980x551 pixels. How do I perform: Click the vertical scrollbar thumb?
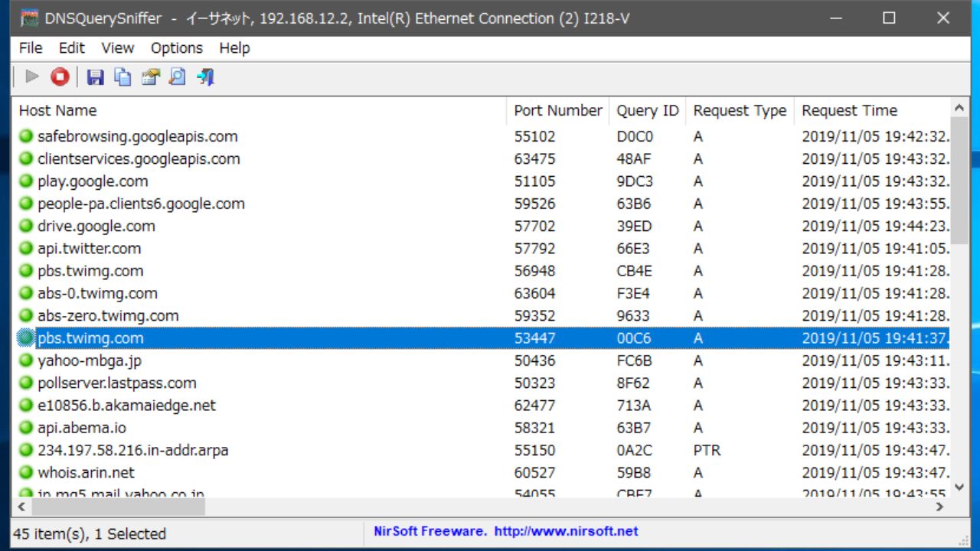click(x=959, y=181)
